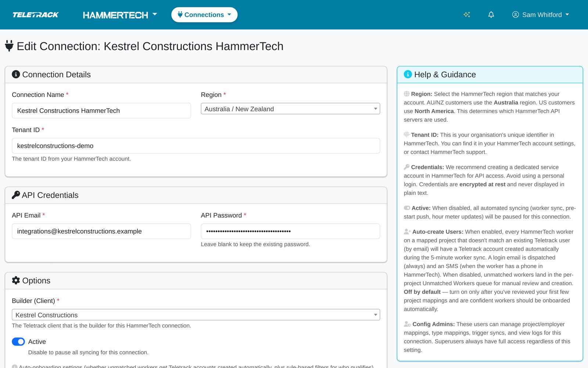Open the Region dropdown
Image resolution: width=588 pixels, height=368 pixels.
pos(290,109)
